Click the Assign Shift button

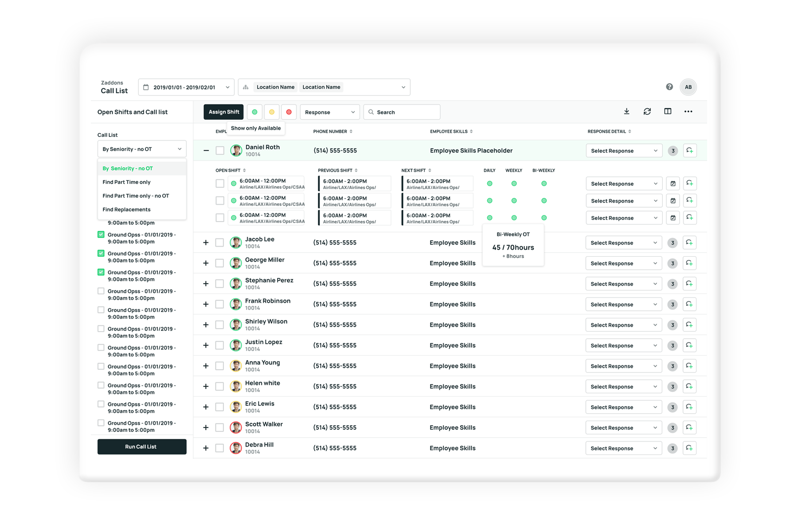click(x=223, y=112)
